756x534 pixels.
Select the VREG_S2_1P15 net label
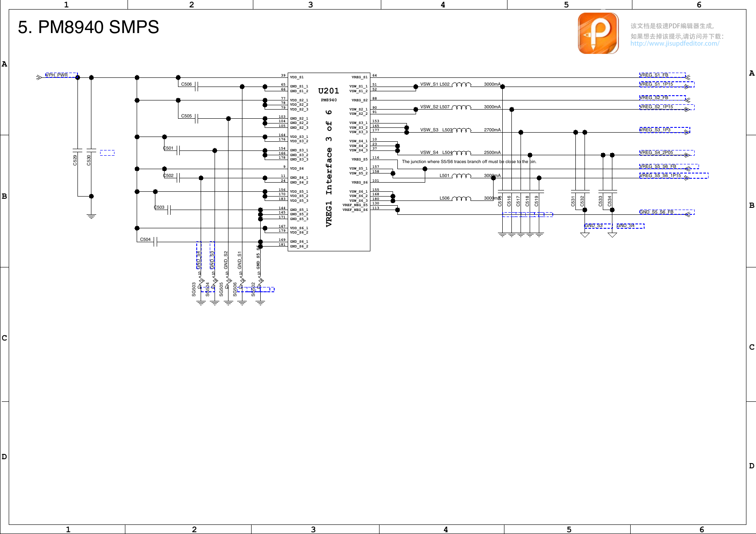[656, 107]
